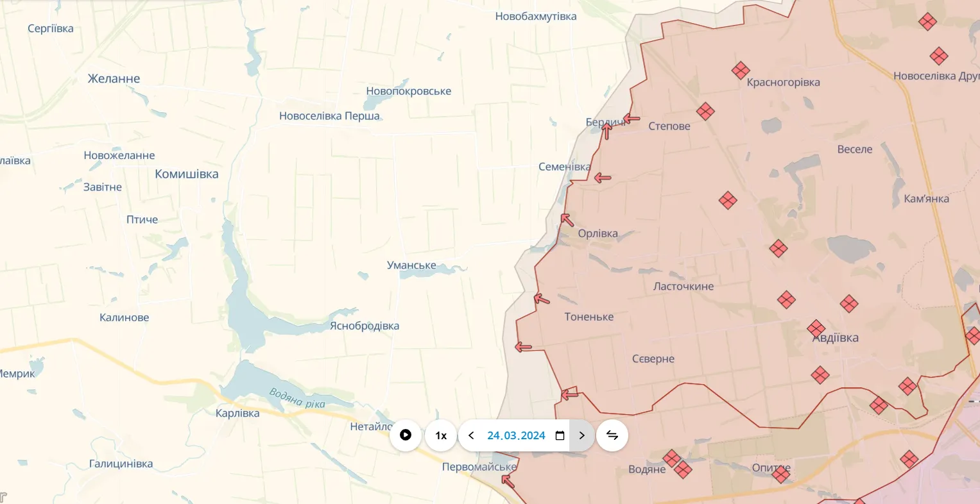Go to the previous date
Screen dimensions: 980x504
[471, 435]
